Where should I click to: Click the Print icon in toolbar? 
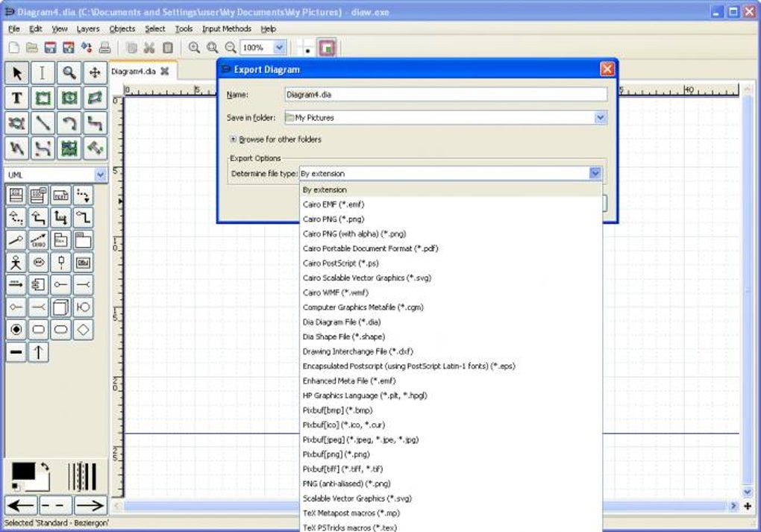105,48
